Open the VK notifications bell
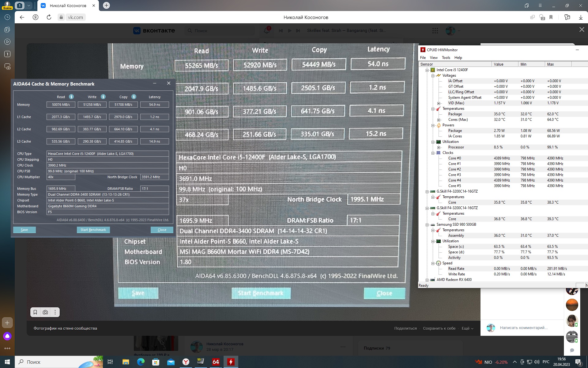 click(266, 30)
